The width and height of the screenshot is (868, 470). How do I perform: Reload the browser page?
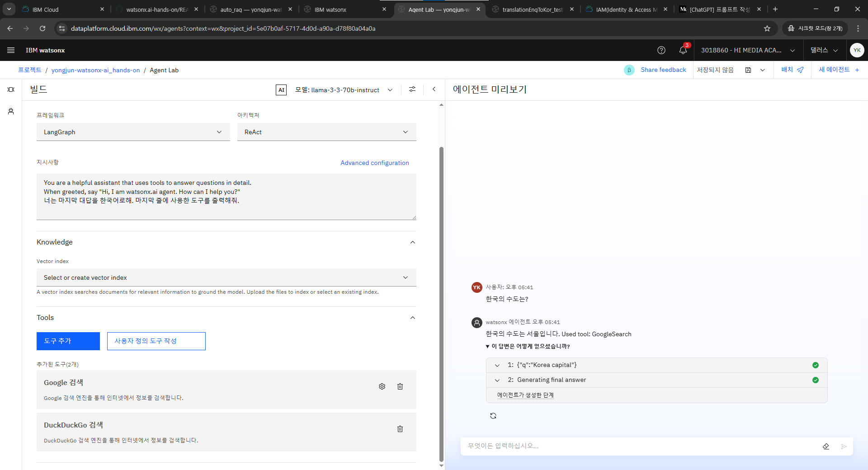(x=42, y=28)
